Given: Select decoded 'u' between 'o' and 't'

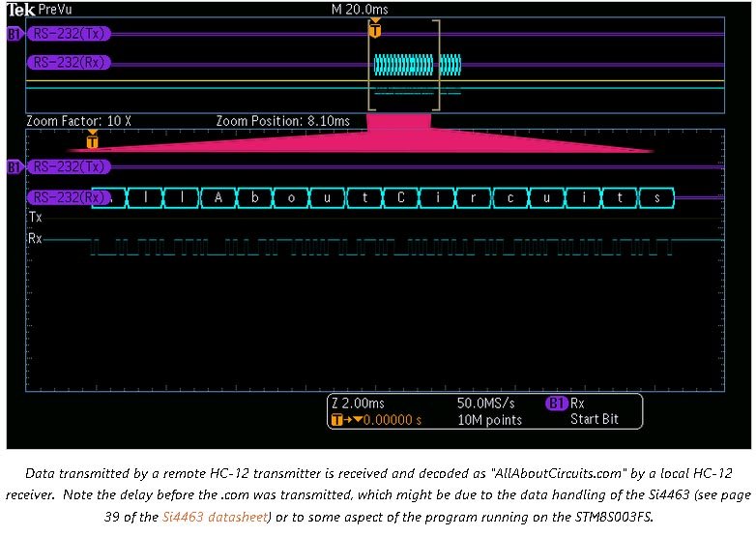Looking at the screenshot, I should tap(328, 197).
